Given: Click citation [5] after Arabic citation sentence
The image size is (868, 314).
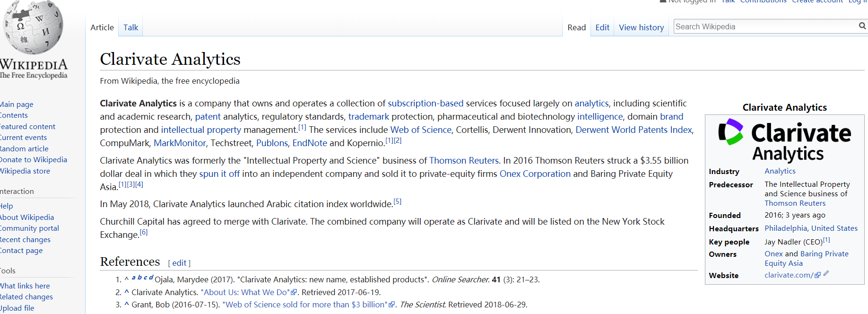Looking at the screenshot, I should point(398,201).
